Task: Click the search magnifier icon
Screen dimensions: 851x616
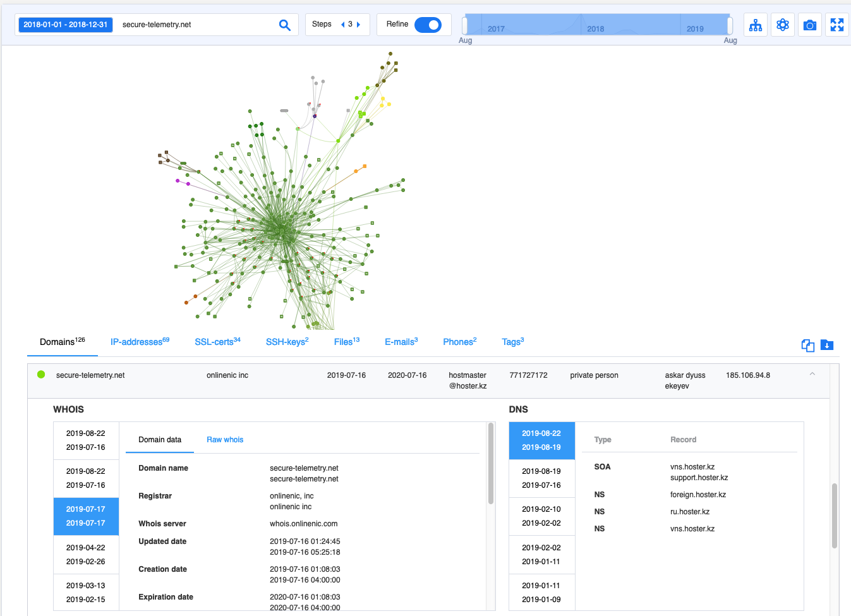Action: coord(285,25)
